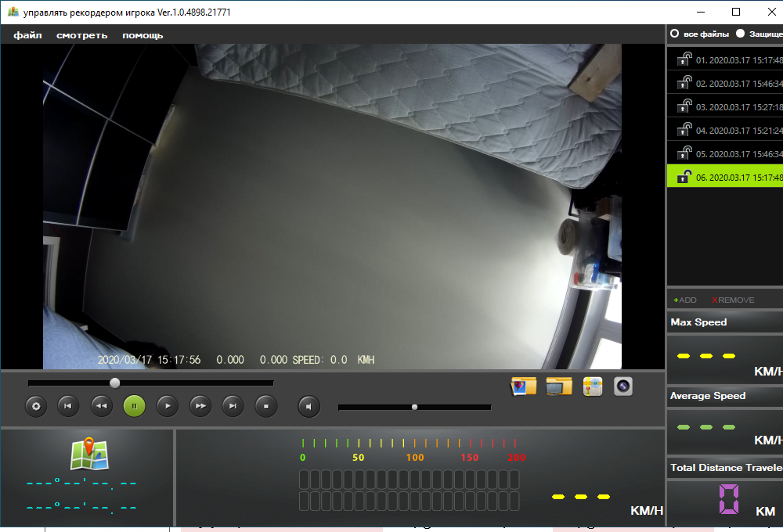Click the video progress slider handle

coord(115,383)
